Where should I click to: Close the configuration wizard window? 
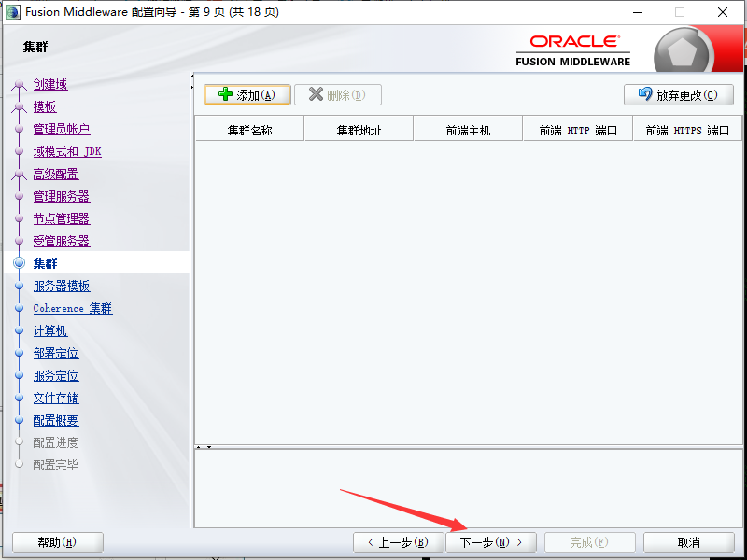tap(722, 12)
